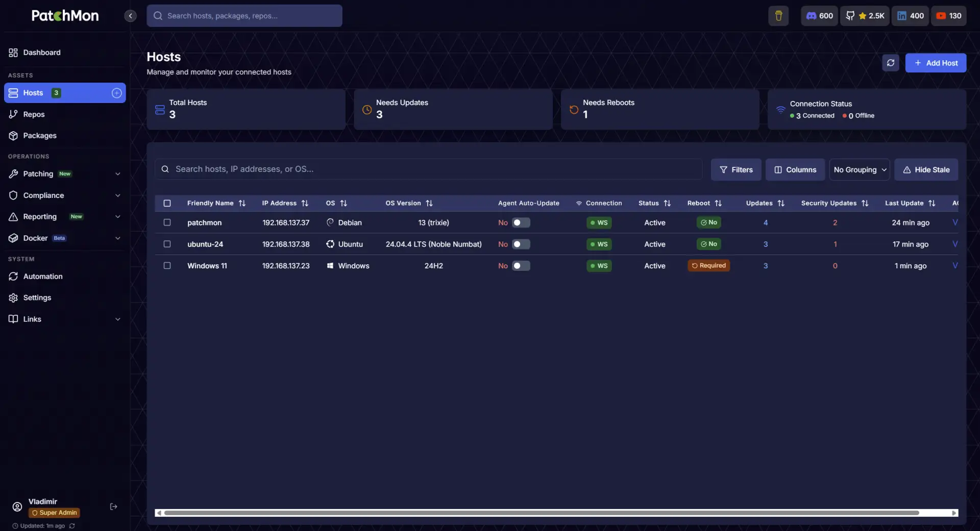Click the Hide Stale button
The image size is (980, 531).
coord(926,170)
